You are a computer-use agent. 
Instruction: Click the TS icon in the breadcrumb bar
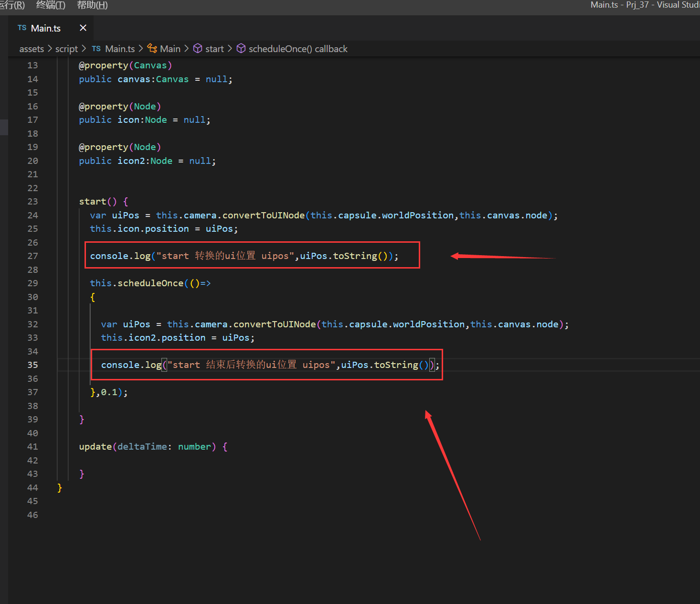pyautogui.click(x=96, y=49)
